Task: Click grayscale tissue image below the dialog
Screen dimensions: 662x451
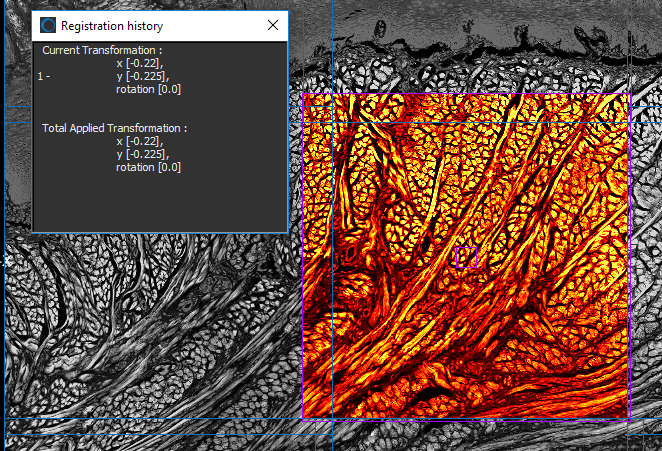Action: point(150,330)
